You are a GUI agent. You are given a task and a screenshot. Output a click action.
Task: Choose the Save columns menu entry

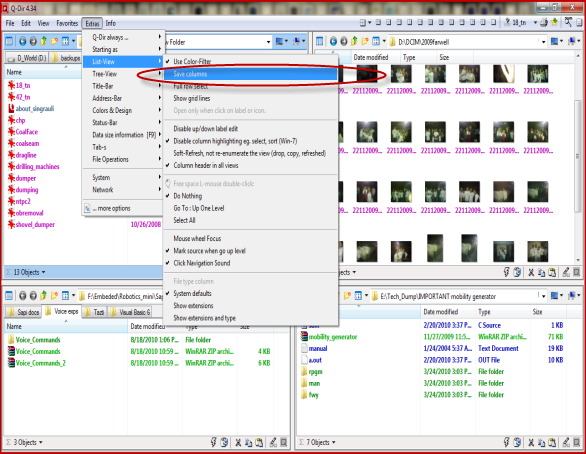click(x=251, y=74)
